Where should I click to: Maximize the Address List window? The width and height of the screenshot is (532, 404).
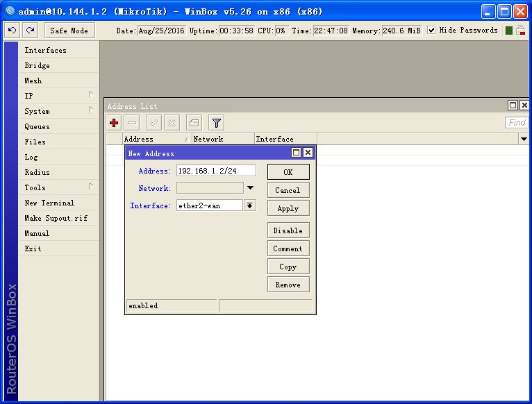pyautogui.click(x=513, y=105)
